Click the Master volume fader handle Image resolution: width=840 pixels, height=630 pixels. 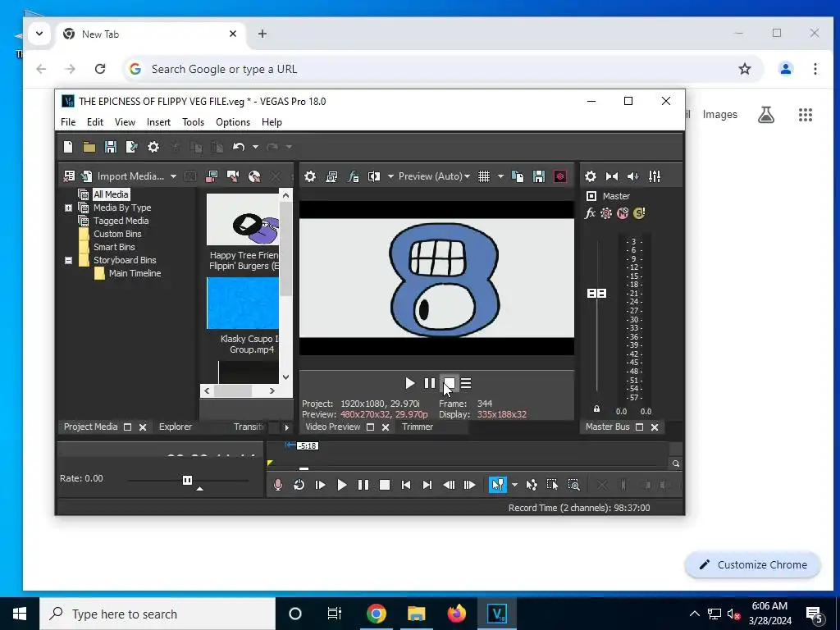click(x=596, y=293)
